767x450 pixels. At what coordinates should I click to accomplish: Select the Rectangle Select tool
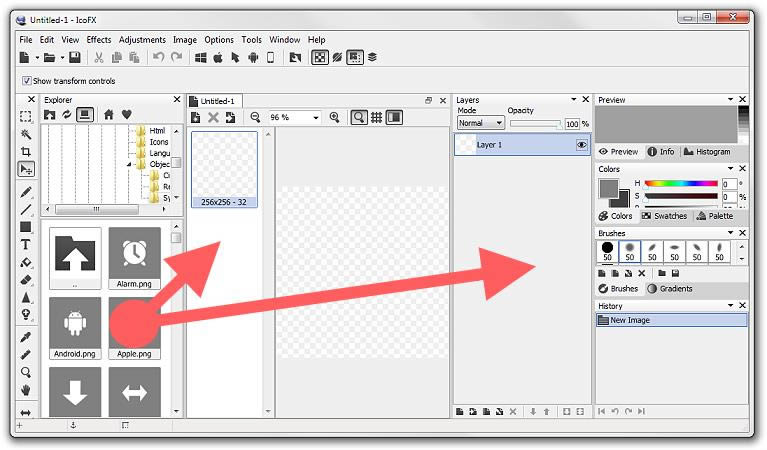(25, 116)
